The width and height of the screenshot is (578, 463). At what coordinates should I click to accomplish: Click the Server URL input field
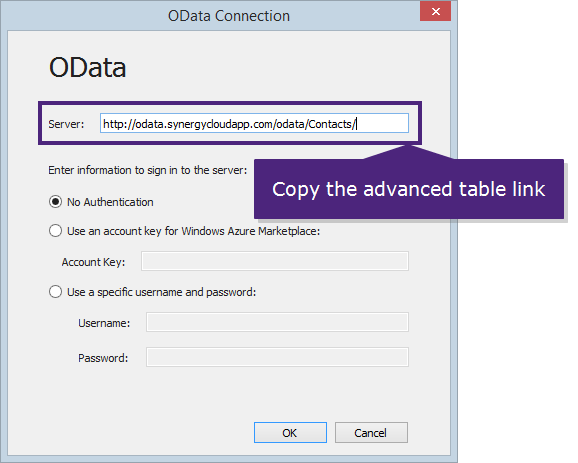(x=254, y=123)
